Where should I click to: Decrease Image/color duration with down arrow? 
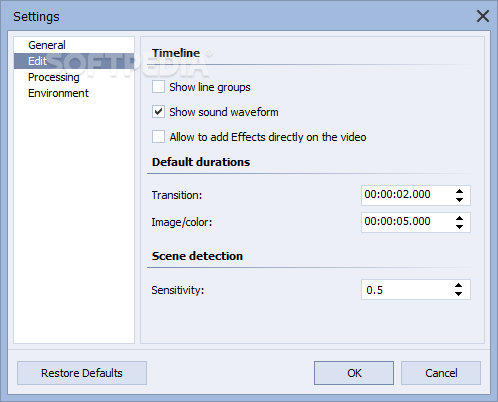pyautogui.click(x=459, y=227)
